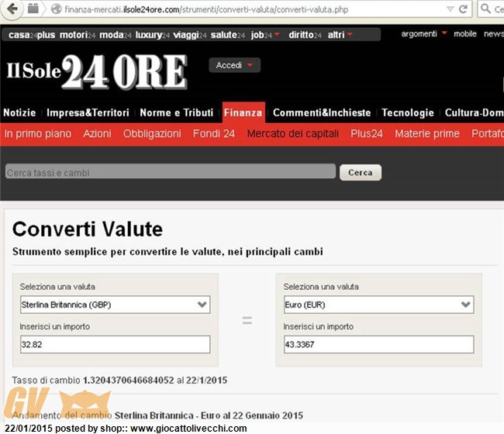Viewport: 504px width, 434px height.
Task: Click the browser history icon next to back arrow
Action: point(33,9)
